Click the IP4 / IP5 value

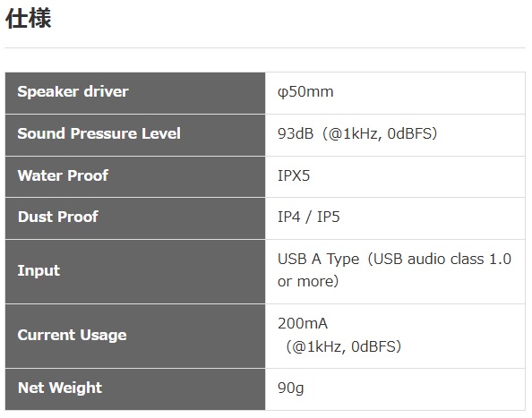308,217
